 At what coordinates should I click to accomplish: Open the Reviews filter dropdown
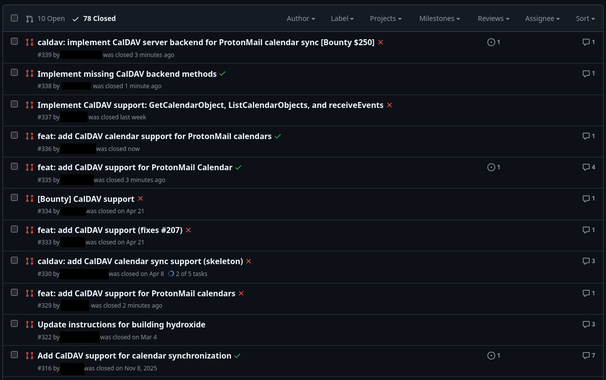[x=493, y=19]
